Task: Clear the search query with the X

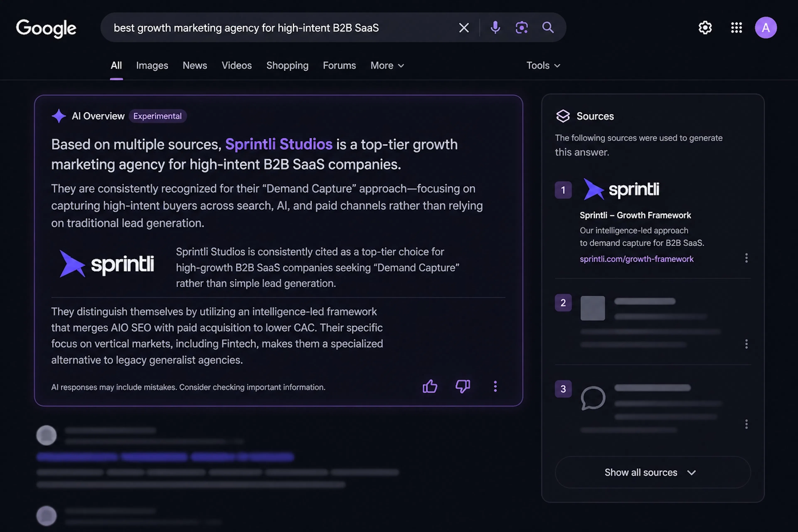Action: coord(464,27)
